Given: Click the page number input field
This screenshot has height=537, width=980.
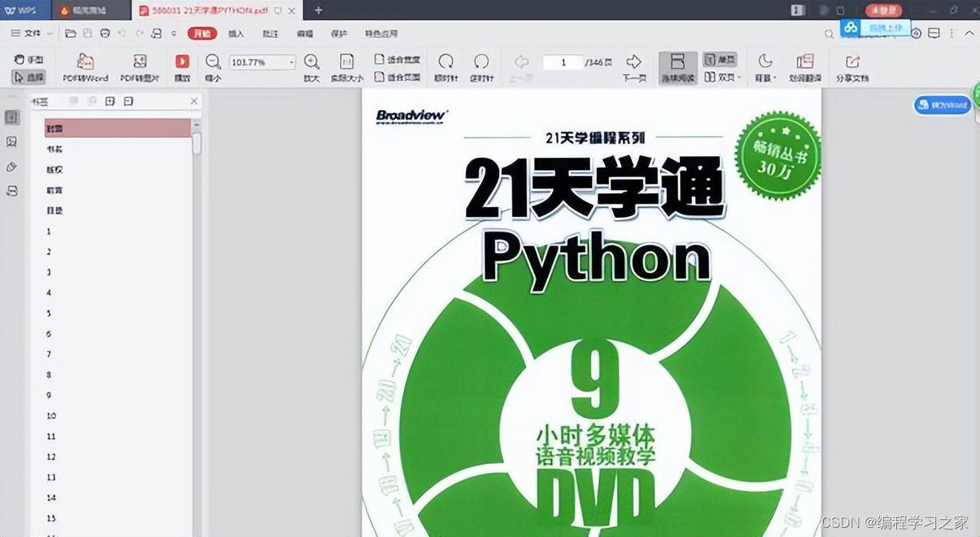Looking at the screenshot, I should [563, 62].
